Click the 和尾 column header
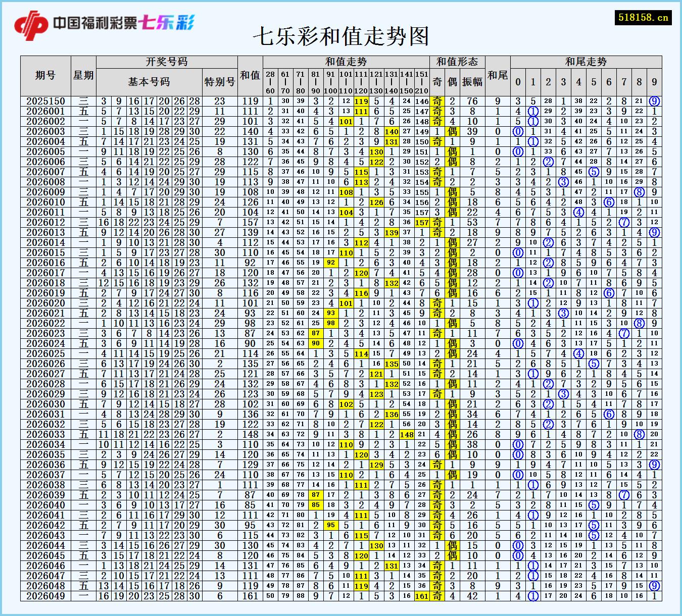The width and height of the screenshot is (682, 616). 498,76
